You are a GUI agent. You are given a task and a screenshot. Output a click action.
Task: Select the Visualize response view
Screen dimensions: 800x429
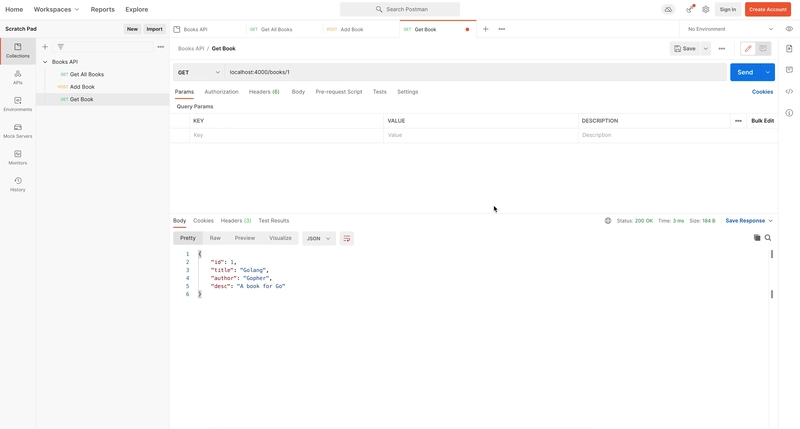tap(280, 238)
